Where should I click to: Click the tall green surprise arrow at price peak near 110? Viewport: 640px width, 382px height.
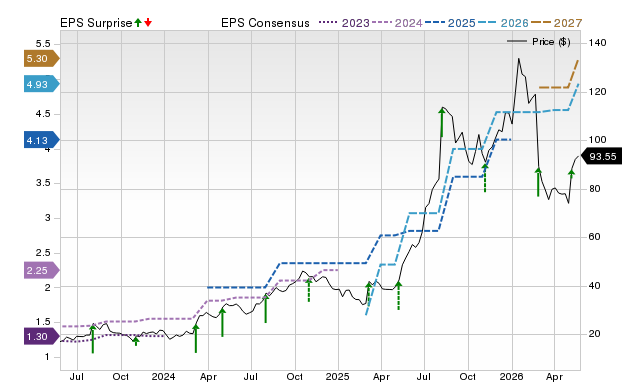tap(442, 122)
